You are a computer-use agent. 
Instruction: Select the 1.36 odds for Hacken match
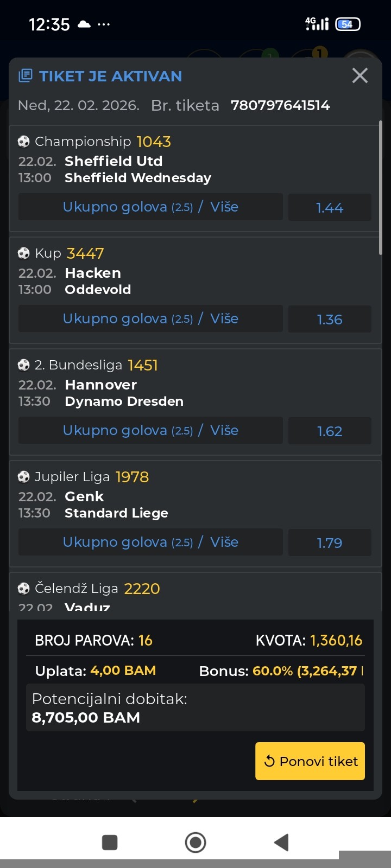pos(329,319)
